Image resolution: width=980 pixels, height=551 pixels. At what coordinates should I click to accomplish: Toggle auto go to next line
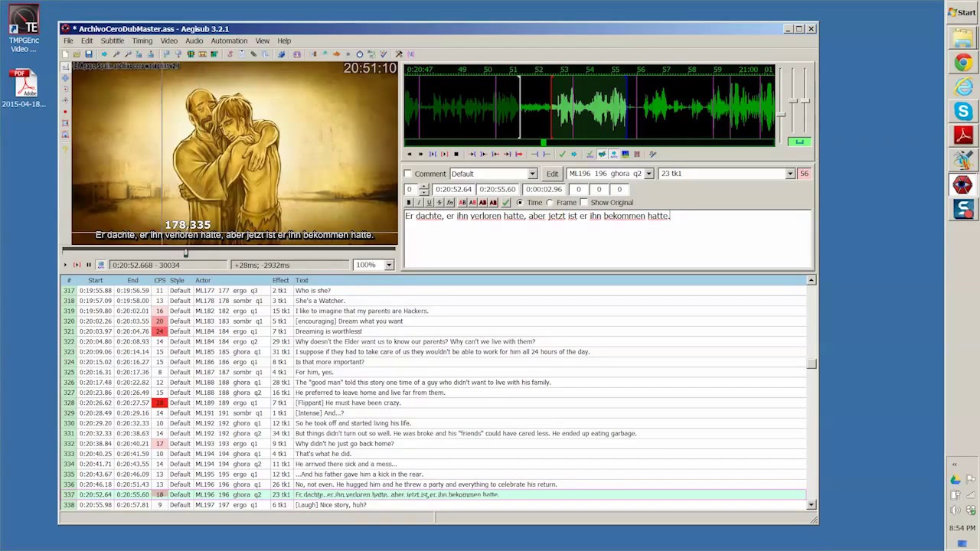601,154
